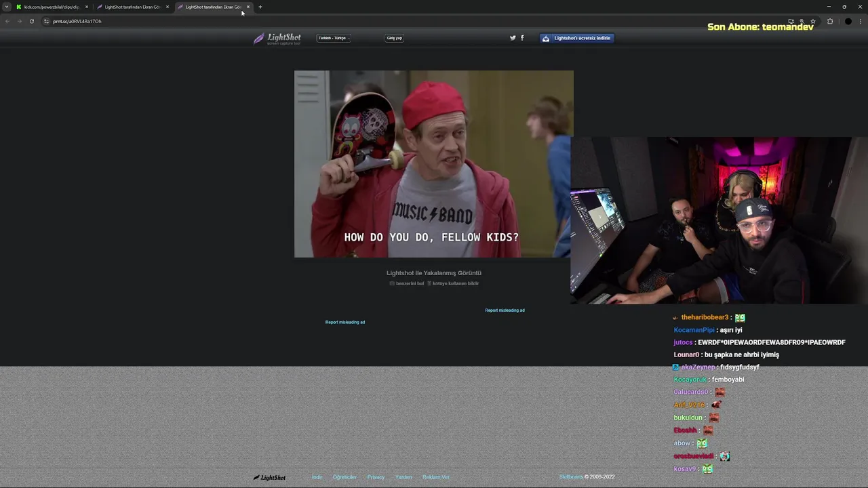This screenshot has width=868, height=488.
Task: Click 'kötüye kullanım bildir' report abuse link
Action: pyautogui.click(x=453, y=283)
